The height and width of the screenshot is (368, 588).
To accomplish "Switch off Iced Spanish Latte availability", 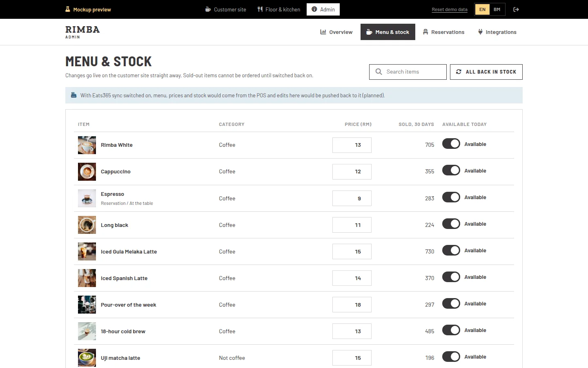I will click(x=451, y=277).
